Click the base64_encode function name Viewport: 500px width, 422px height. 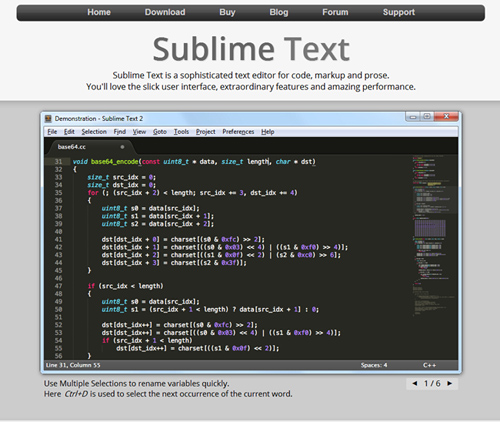pyautogui.click(x=114, y=162)
